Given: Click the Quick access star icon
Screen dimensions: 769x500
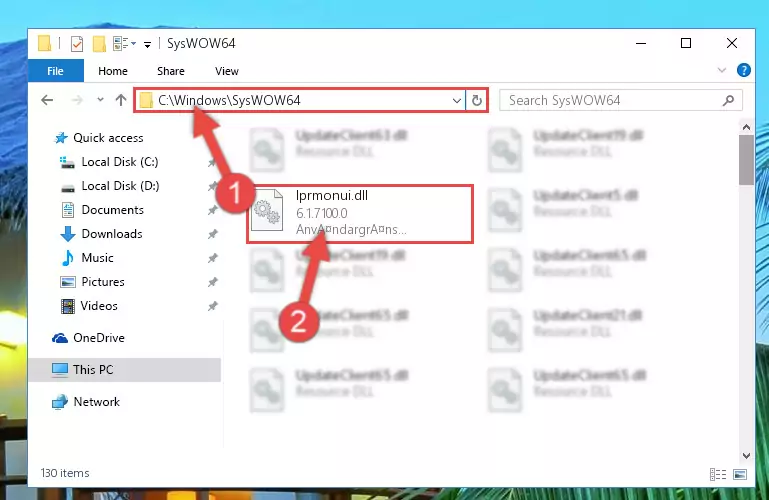Looking at the screenshot, I should coord(61,138).
